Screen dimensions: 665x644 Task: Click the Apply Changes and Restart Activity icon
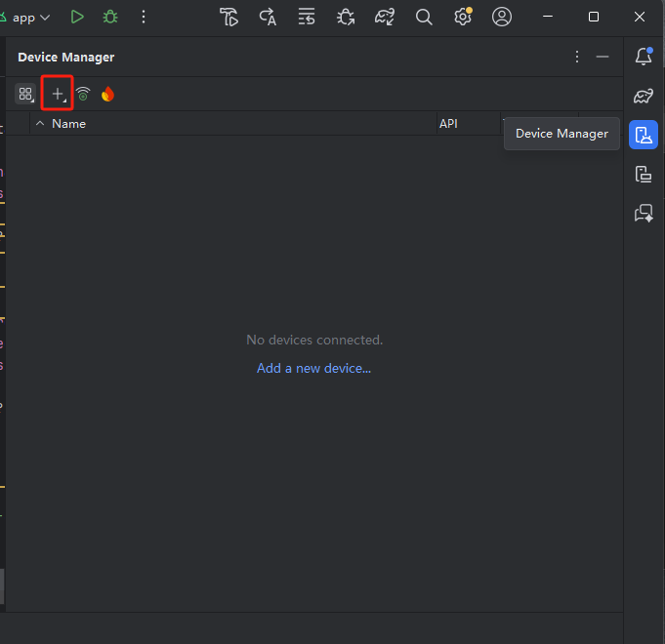pyautogui.click(x=307, y=17)
